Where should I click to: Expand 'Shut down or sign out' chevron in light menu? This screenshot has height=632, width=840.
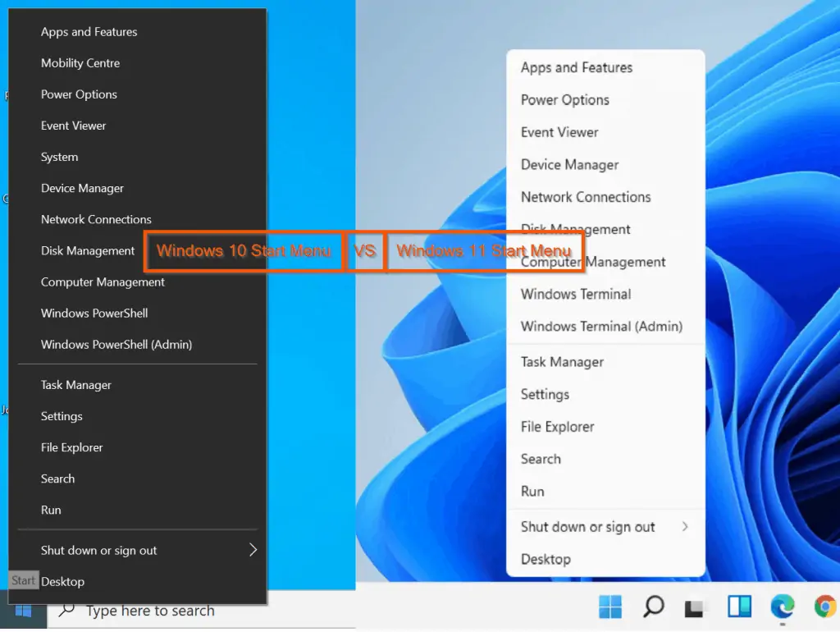[685, 526]
